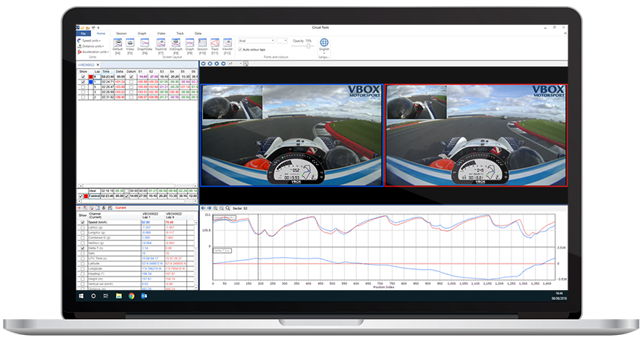Click the middle zoom magnifier in graph toolbar
Viewport: 644px width, 341px height.
pyautogui.click(x=221, y=208)
